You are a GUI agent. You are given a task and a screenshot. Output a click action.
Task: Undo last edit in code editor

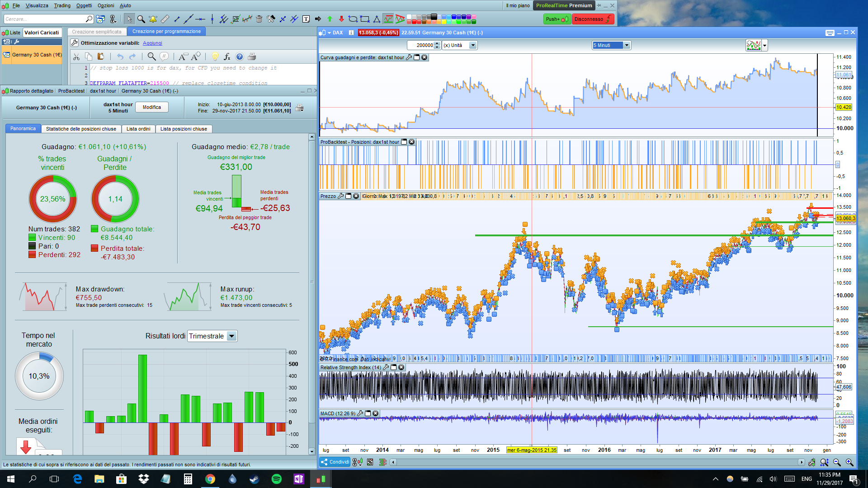pyautogui.click(x=120, y=56)
